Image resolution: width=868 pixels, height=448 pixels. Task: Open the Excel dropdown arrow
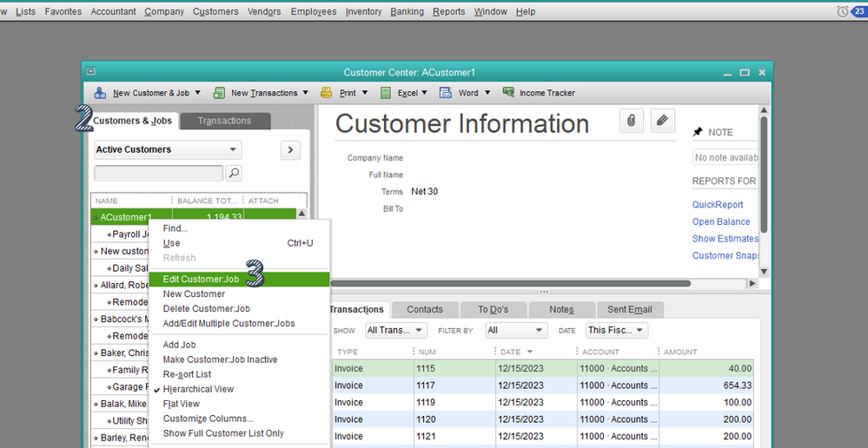(425, 93)
